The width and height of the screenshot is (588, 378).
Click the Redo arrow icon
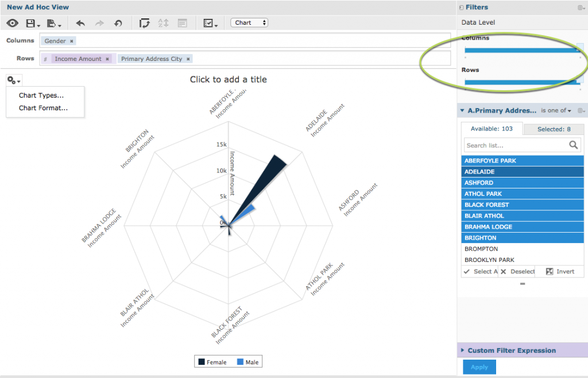pos(99,22)
